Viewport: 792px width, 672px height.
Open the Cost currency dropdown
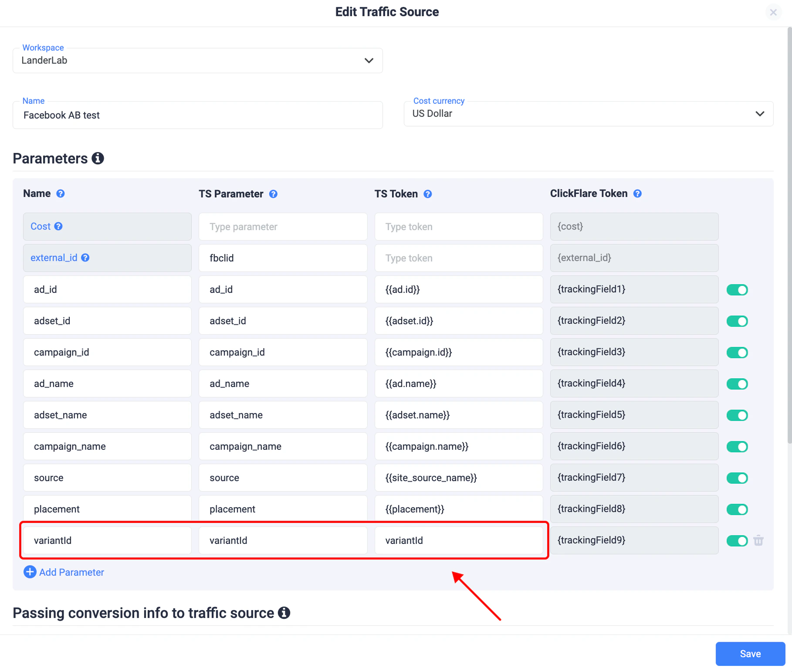[x=589, y=114]
